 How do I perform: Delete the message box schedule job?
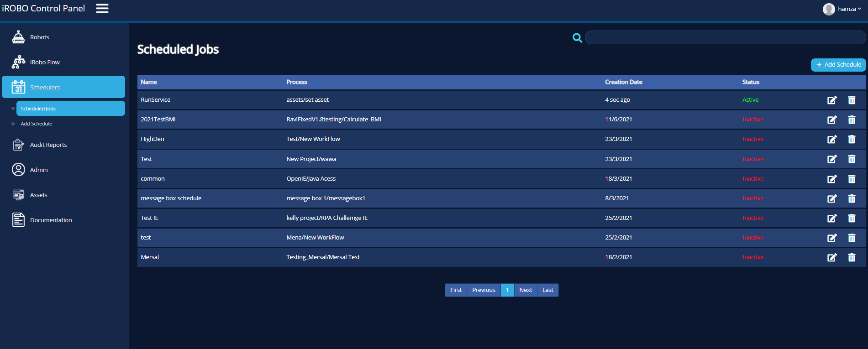(852, 198)
